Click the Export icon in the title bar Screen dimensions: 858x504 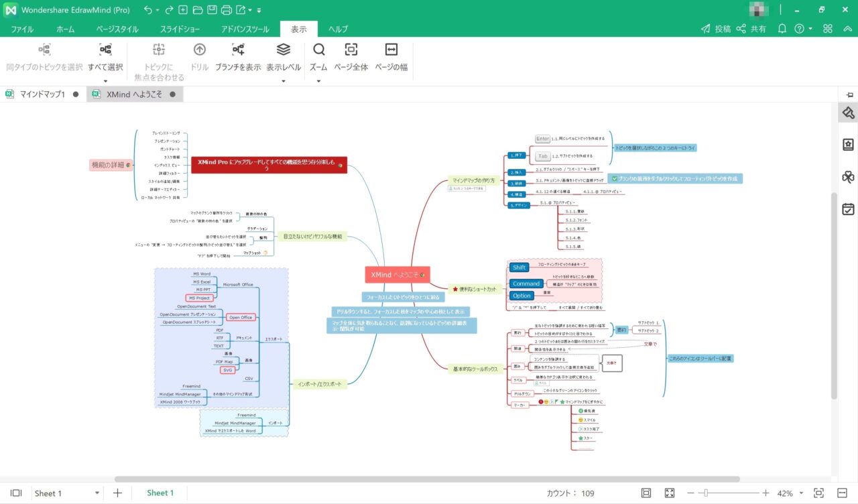pos(241,10)
